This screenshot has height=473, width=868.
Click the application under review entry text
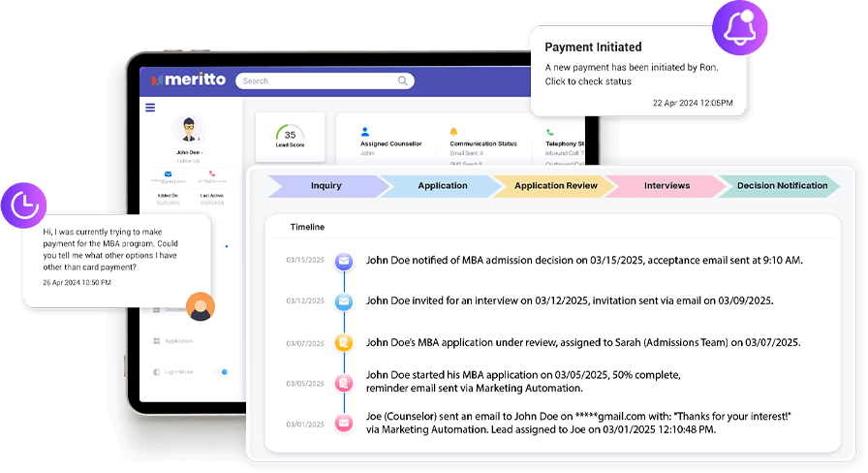[x=583, y=342]
